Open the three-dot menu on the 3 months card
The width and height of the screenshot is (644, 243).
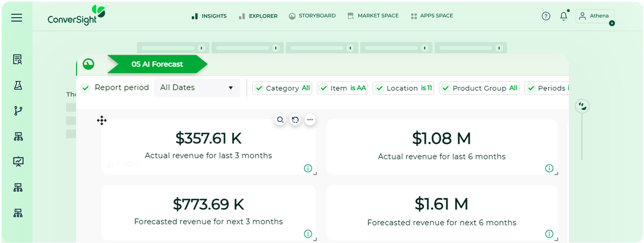pyautogui.click(x=310, y=120)
